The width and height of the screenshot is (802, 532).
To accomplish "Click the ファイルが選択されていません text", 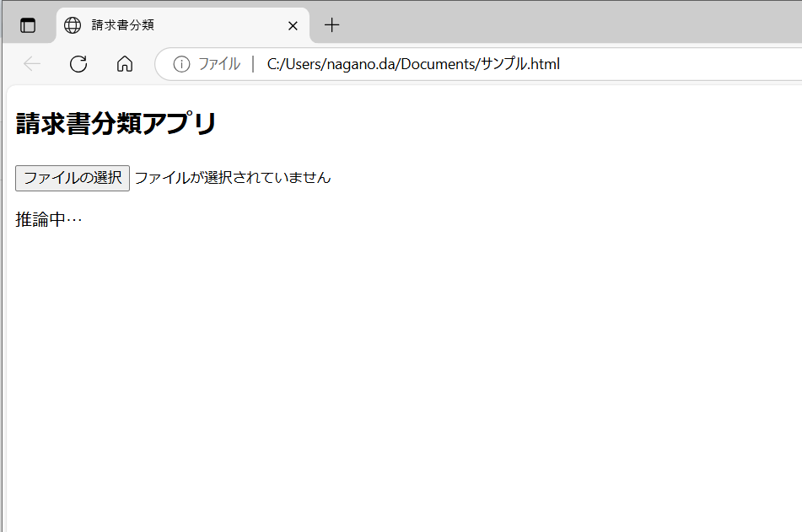I will (x=233, y=178).
